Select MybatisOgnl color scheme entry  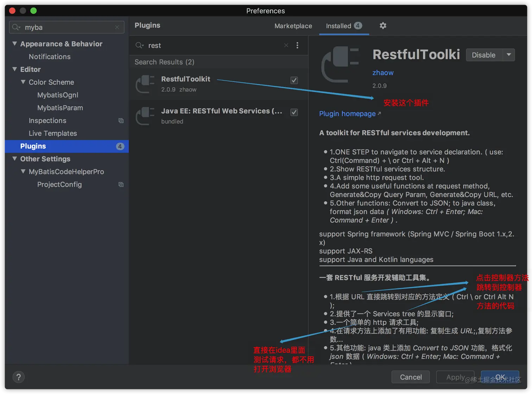click(58, 95)
